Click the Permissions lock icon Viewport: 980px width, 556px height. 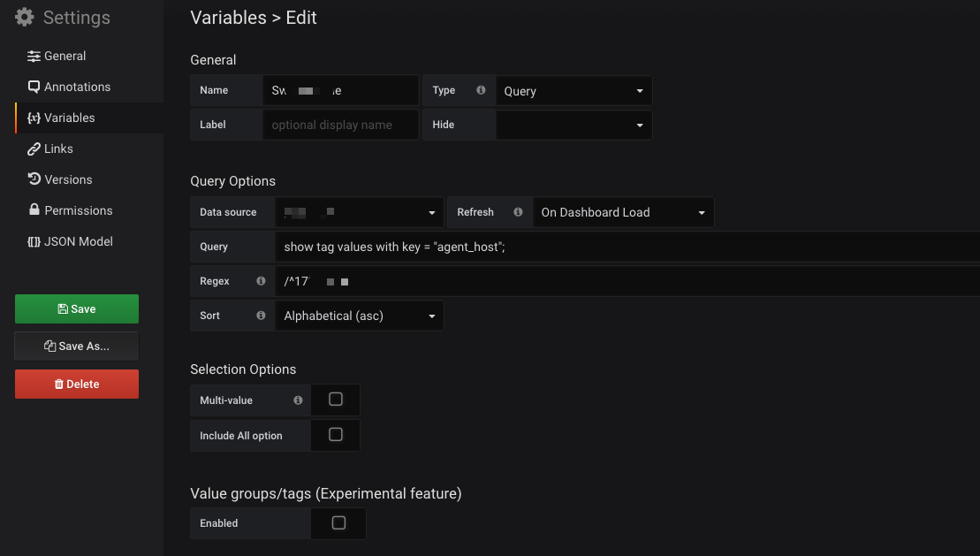pos(34,210)
